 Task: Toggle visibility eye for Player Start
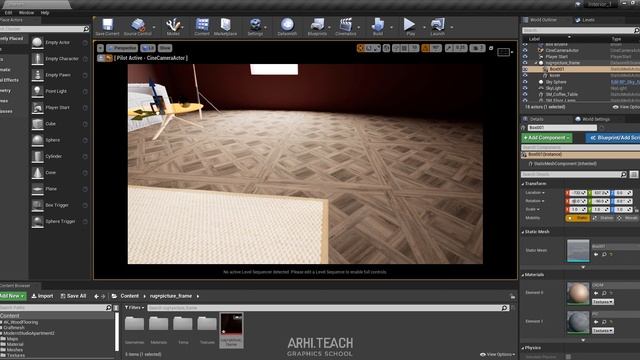pos(525,57)
